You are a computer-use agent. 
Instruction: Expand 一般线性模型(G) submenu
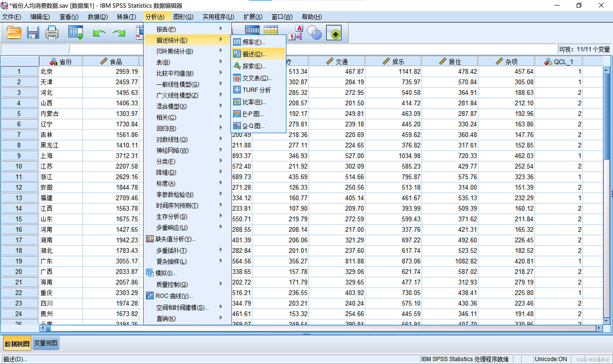(x=187, y=84)
